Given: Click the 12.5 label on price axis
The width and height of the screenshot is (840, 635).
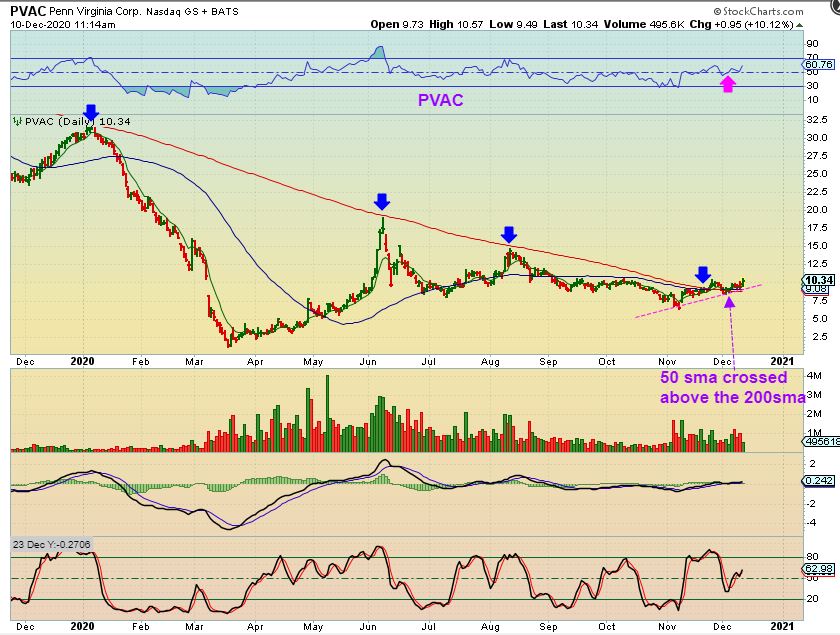Looking at the screenshot, I should [x=816, y=264].
